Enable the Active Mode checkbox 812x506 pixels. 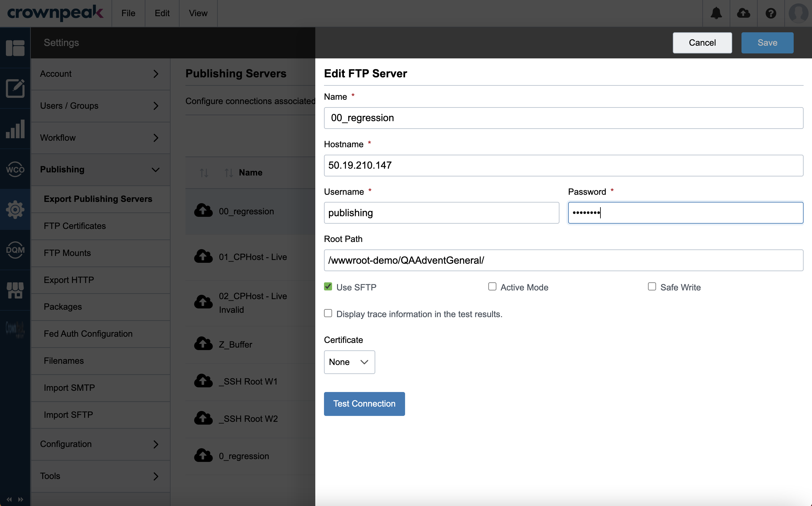(492, 286)
